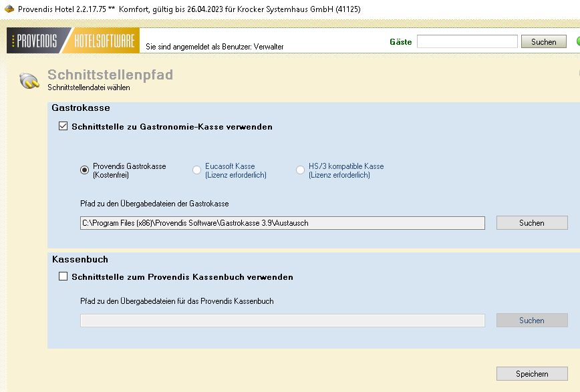This screenshot has width=580, height=392.
Task: Click the plug icon beside Schnittstellenpfad
Action: (x=29, y=80)
